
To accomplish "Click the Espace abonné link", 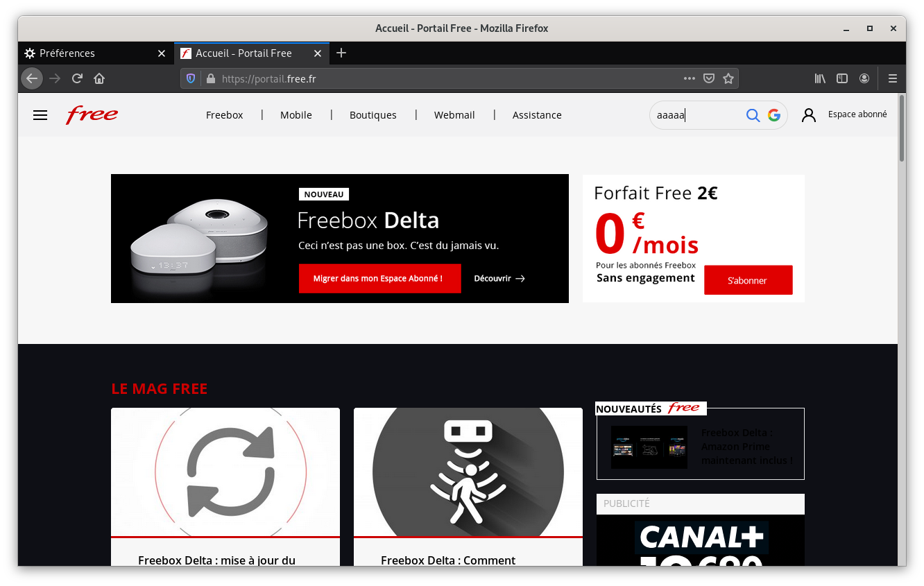I will click(x=857, y=114).
